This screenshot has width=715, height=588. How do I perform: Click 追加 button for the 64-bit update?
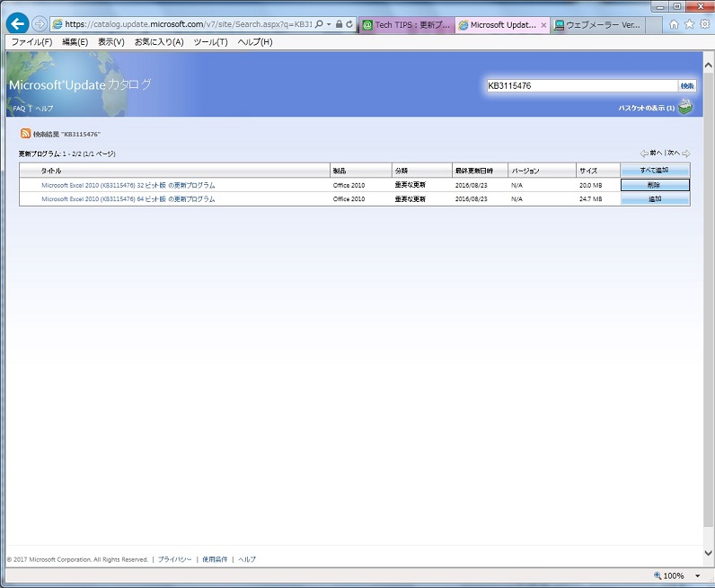point(655,198)
